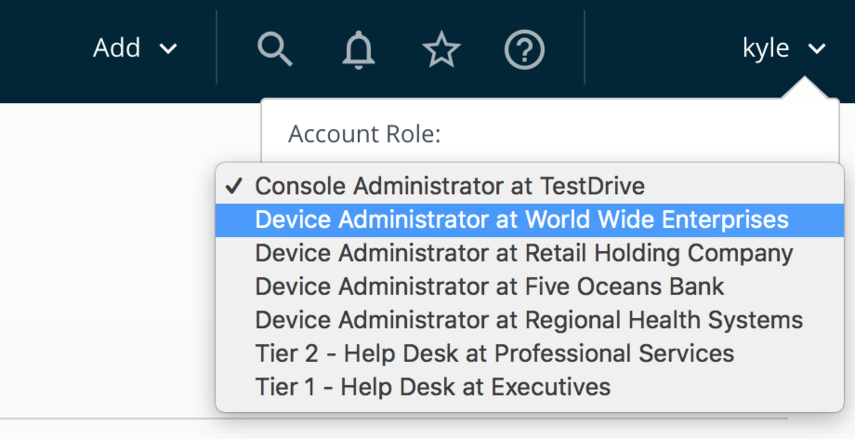Click the popover arrow pointer below kyle
855x439 pixels.
point(806,91)
